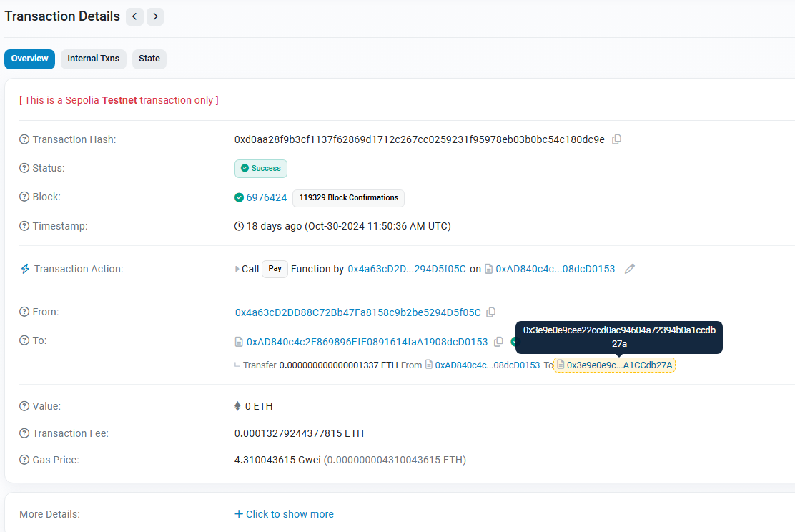Screen dimensions: 795x532
Task: Copy the transaction hash to clipboard
Action: pos(616,139)
